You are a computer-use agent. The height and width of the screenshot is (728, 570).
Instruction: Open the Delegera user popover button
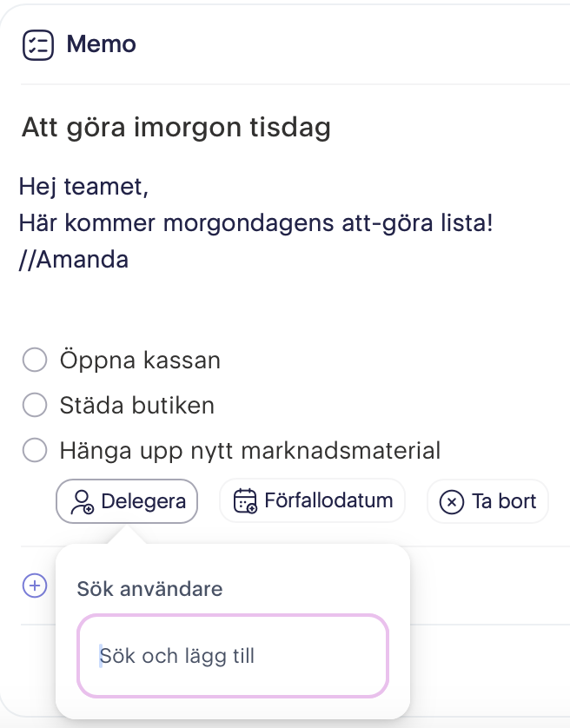tap(127, 501)
